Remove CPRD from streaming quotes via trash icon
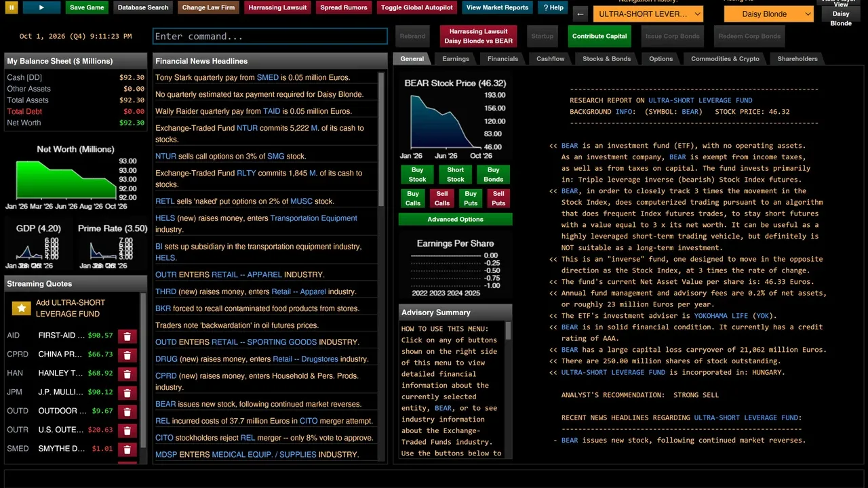The width and height of the screenshot is (868, 488). click(127, 355)
